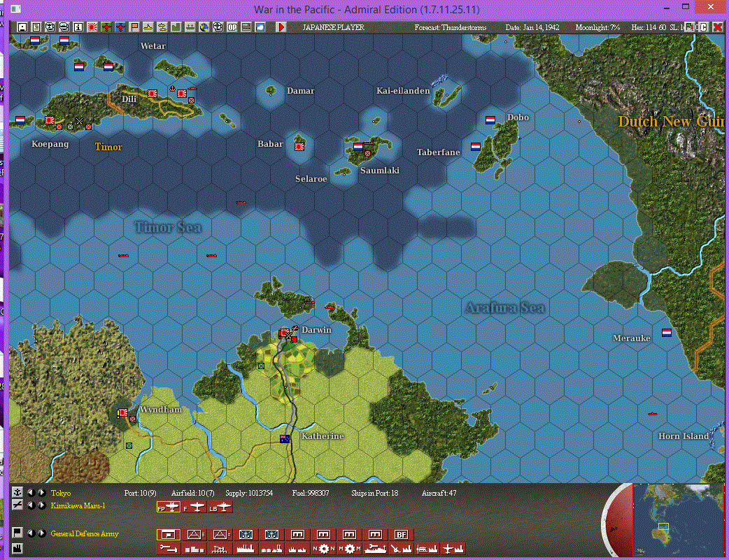Click the flag icon beside General Defence Army

[x=17, y=532]
